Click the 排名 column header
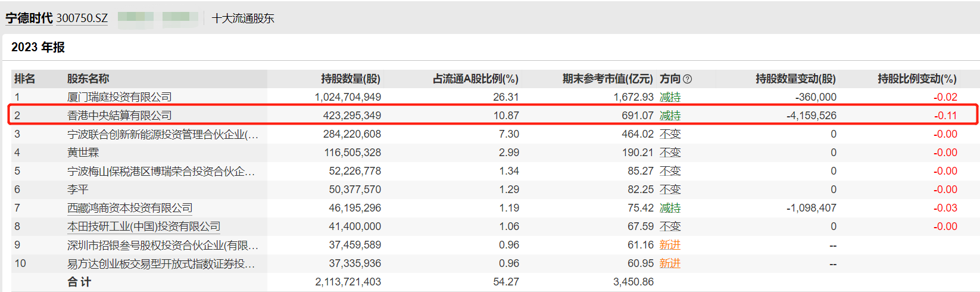Screen dimensions: 980x292 point(25,79)
